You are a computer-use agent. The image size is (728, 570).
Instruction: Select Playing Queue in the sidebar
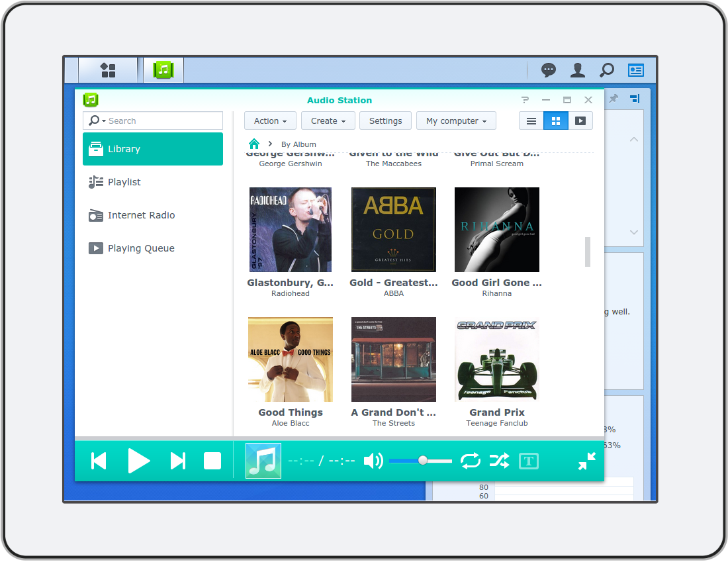[x=153, y=248]
